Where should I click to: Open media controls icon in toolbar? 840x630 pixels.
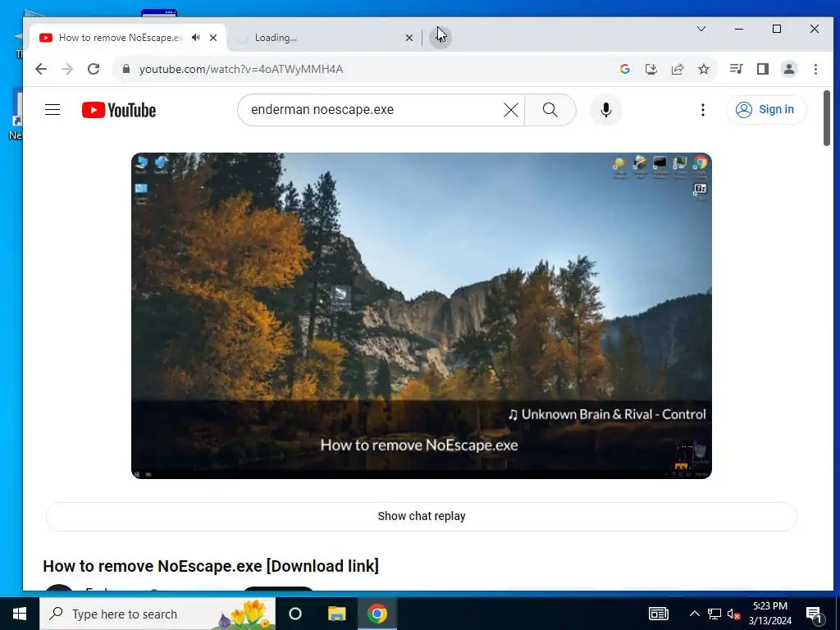pos(736,69)
